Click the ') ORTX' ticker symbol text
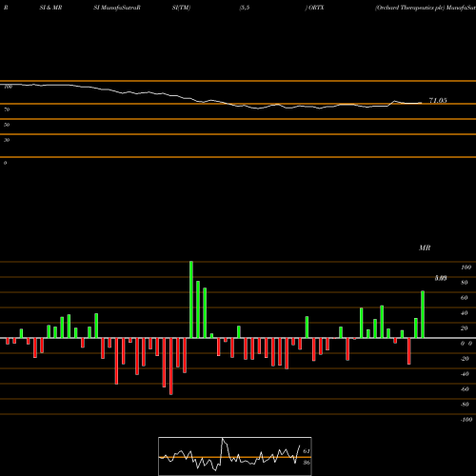This screenshot has width=476, height=476. click(314, 8)
